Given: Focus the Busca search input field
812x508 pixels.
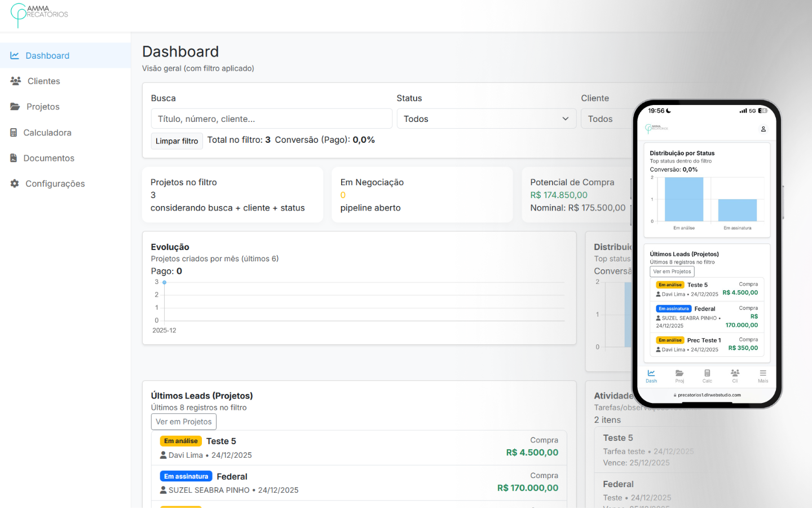Looking at the screenshot, I should coord(271,119).
